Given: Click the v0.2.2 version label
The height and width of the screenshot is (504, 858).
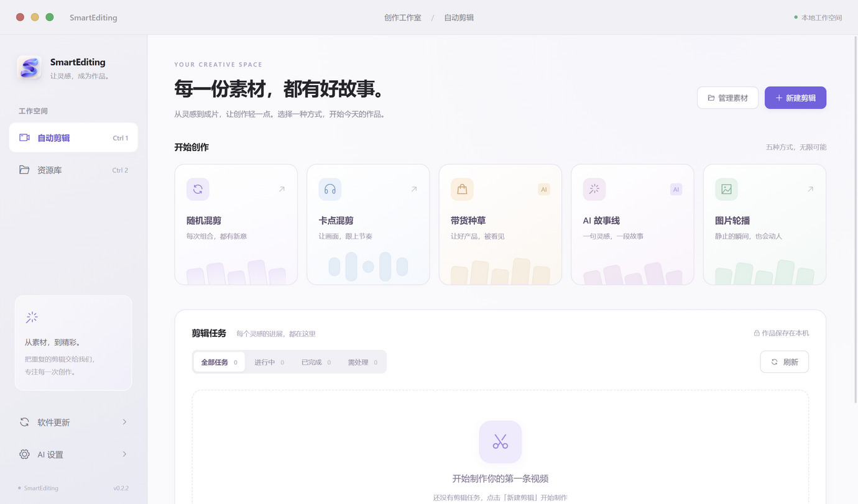Looking at the screenshot, I should click(121, 488).
